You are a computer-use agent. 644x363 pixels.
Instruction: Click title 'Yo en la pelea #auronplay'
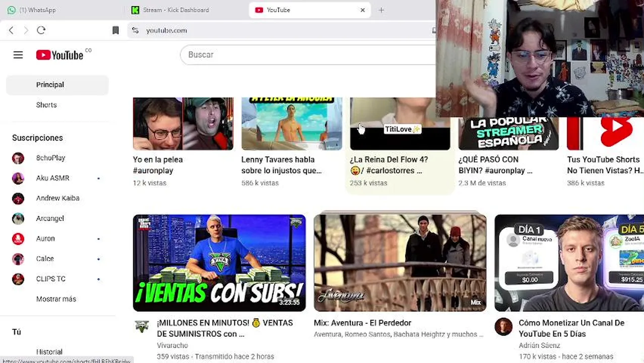(x=158, y=165)
